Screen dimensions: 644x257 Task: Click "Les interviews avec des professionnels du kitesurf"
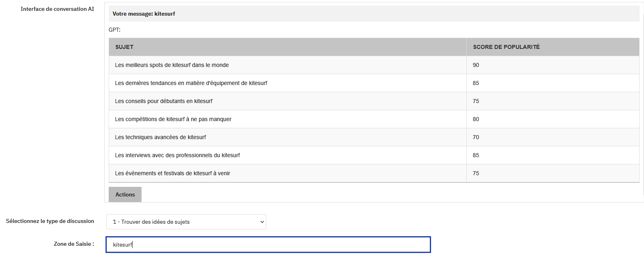[178, 155]
